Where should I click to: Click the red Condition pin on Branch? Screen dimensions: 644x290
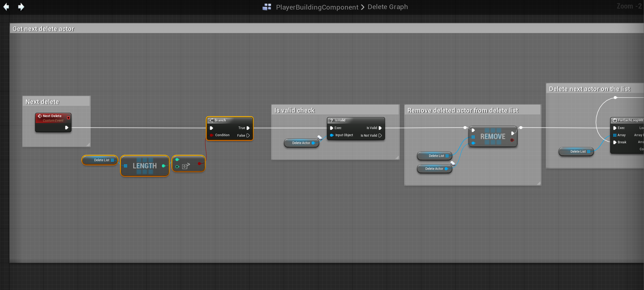click(211, 135)
